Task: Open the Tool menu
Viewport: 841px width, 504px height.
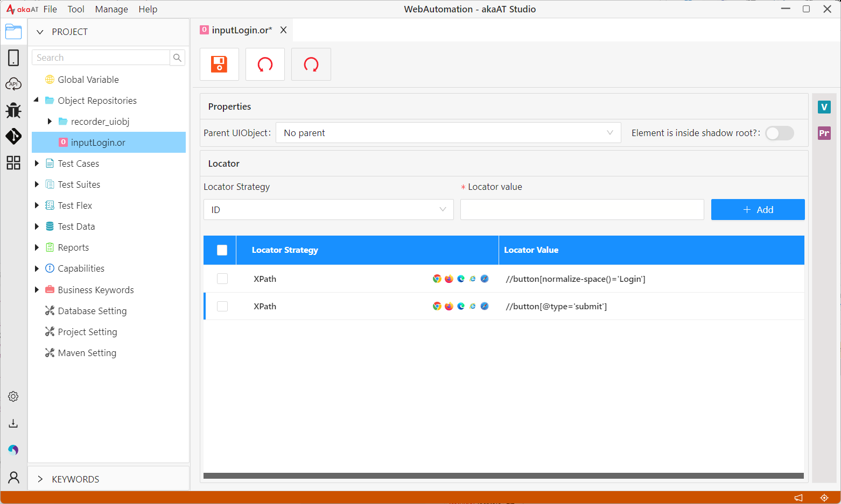Action: 76,9
